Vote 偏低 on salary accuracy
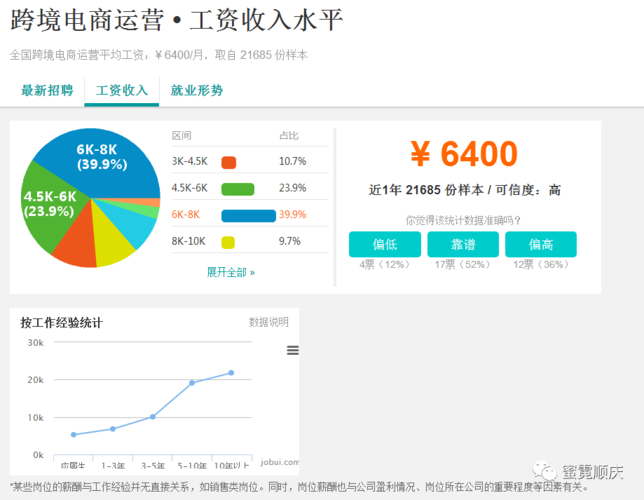The image size is (644, 500). click(x=385, y=244)
